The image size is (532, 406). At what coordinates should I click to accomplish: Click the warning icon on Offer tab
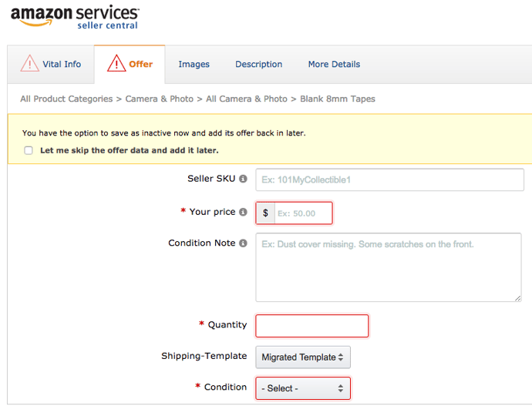pos(116,64)
